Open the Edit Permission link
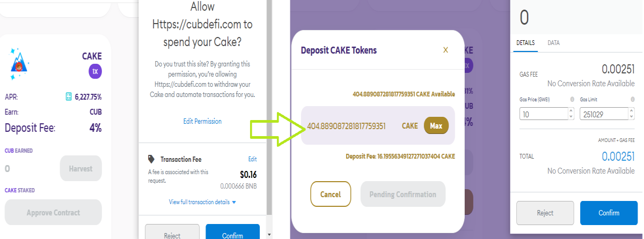The height and width of the screenshot is (239, 644). (x=202, y=122)
